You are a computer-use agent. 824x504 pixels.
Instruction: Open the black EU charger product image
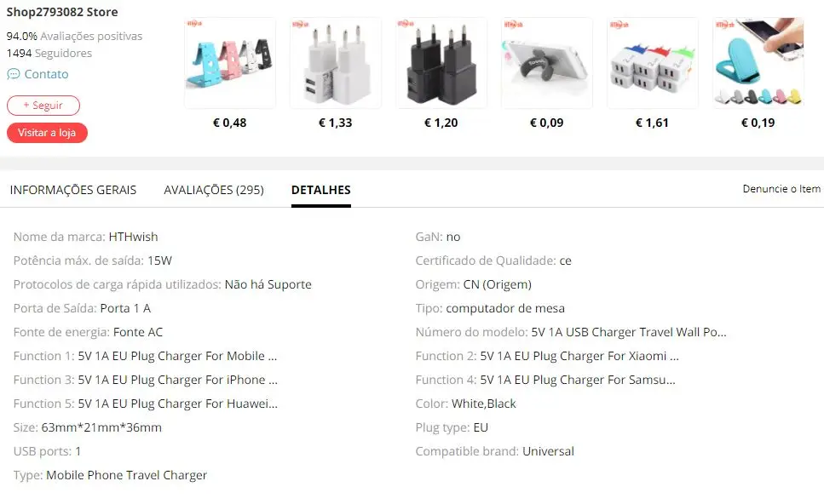[441, 63]
